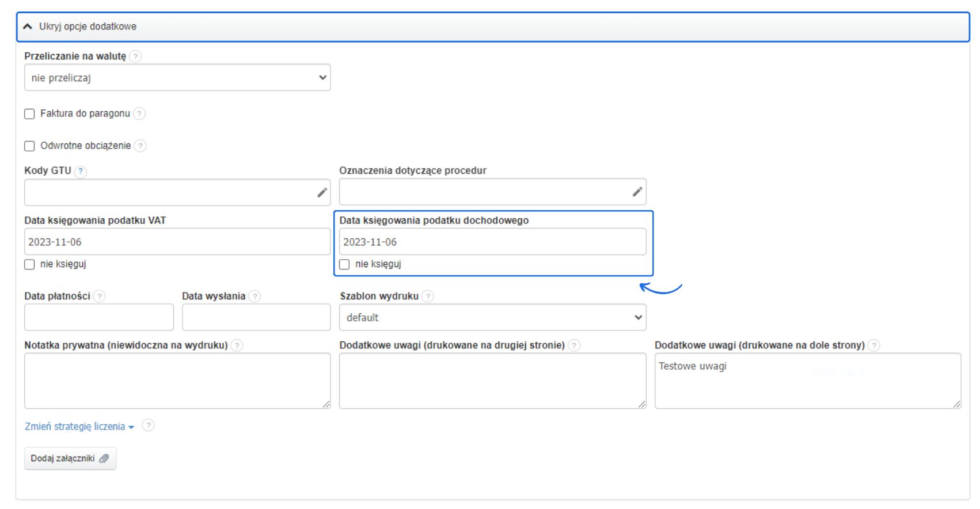Open the Szablon wydruku dropdown

click(492, 318)
